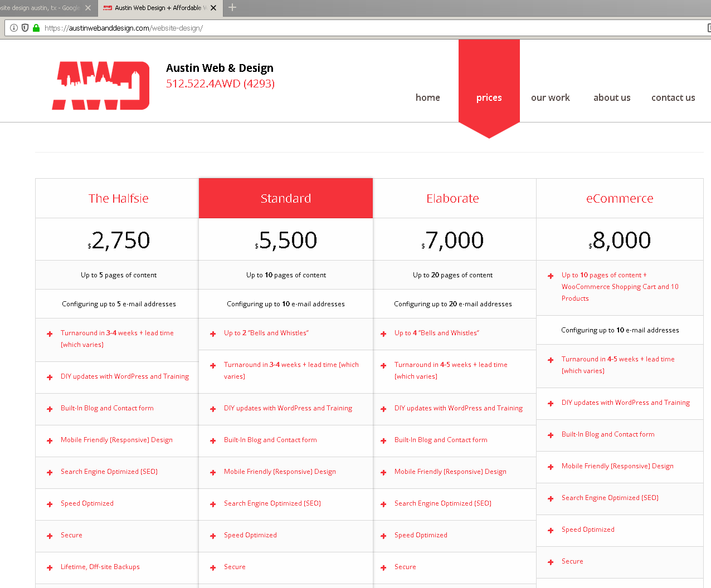
Task: Expand eCommerce Speed Optimized plus icon
Action: (x=551, y=530)
